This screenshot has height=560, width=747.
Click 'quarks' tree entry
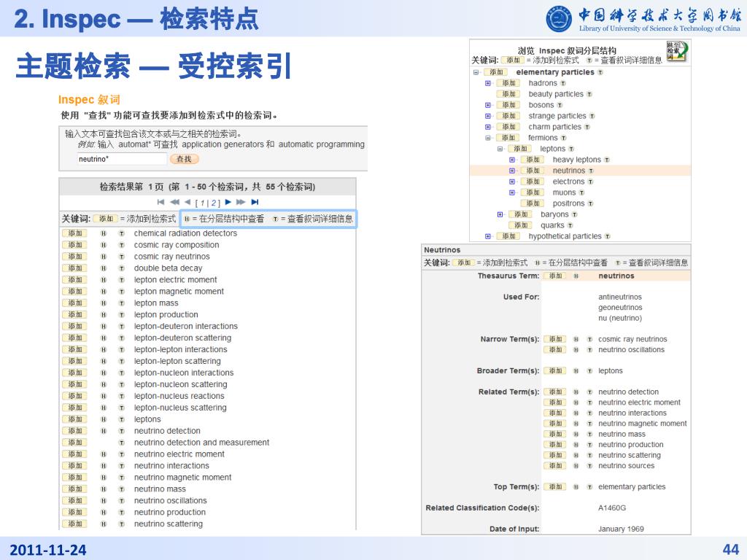tap(552, 226)
